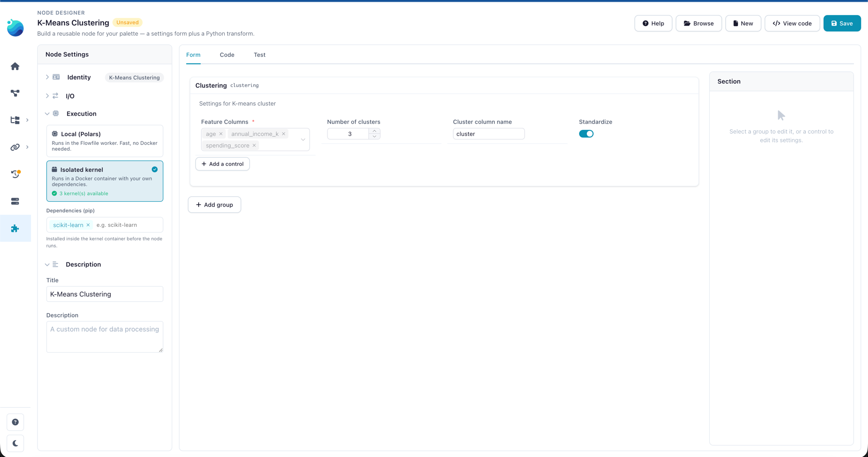Click the Isolated kernel selected checkmark
This screenshot has height=457, width=868.
point(155,169)
